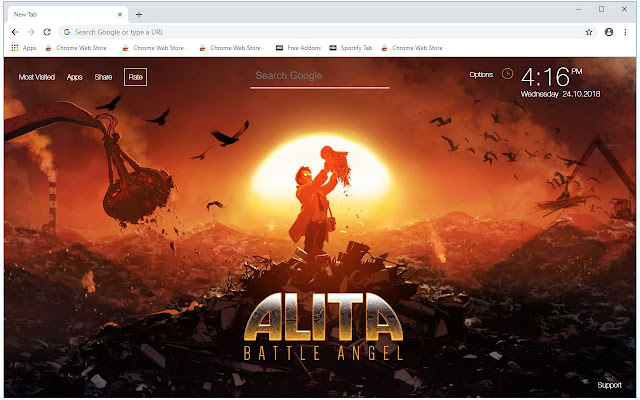Open the Chrome profile avatar icon
640x400 pixels.
[x=609, y=32]
